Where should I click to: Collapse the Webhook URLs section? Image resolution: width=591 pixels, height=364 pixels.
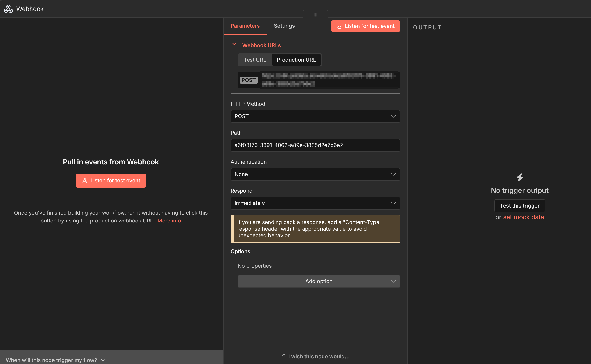coord(234,44)
